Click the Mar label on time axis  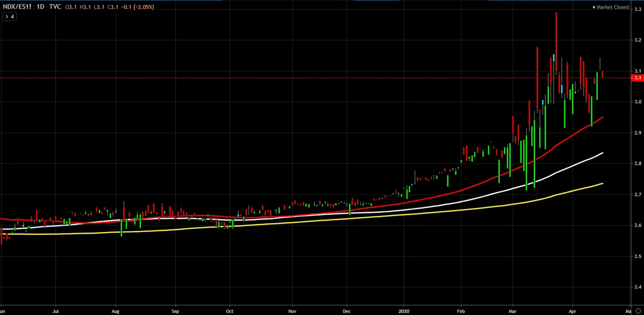pyautogui.click(x=513, y=310)
